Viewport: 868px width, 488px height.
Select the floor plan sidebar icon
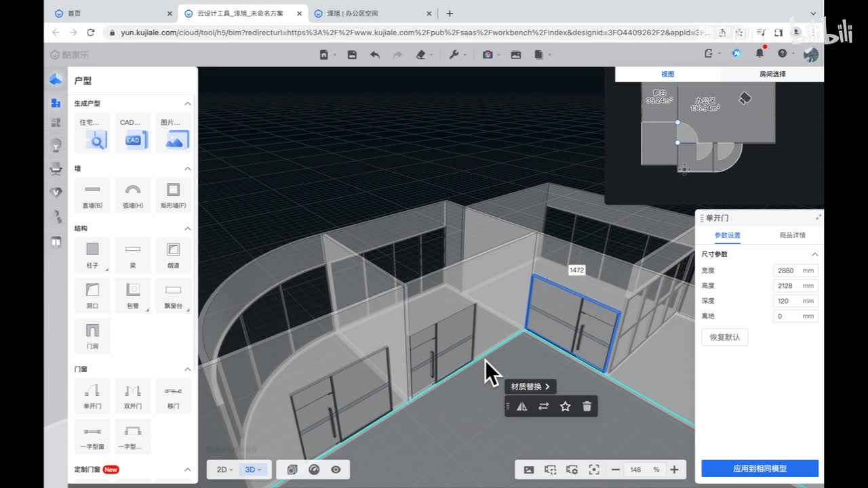click(56, 80)
